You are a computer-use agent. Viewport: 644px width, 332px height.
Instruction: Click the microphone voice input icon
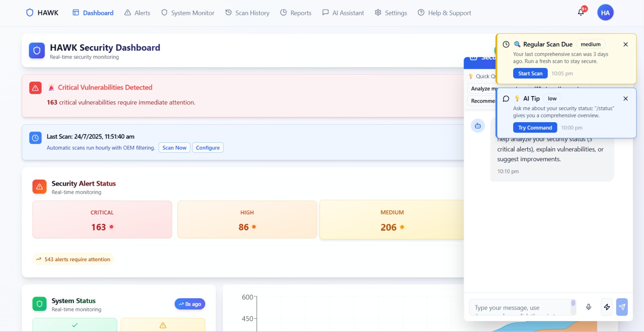click(588, 307)
